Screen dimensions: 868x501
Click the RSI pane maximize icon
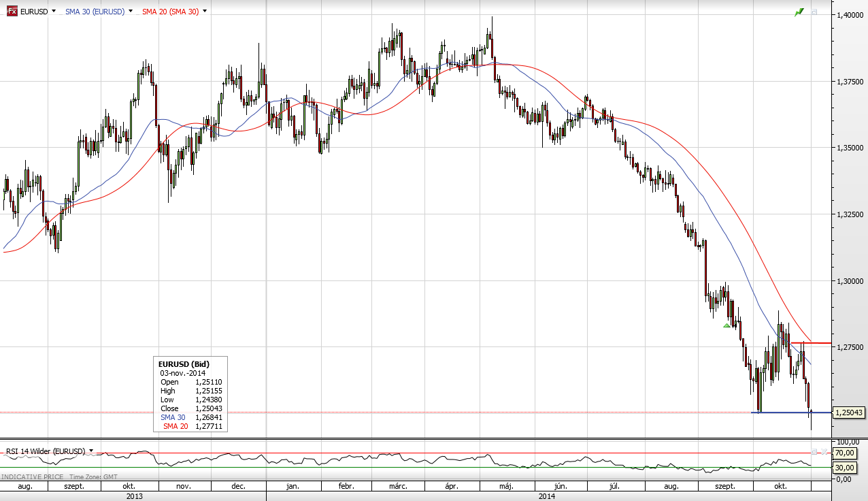814,452
